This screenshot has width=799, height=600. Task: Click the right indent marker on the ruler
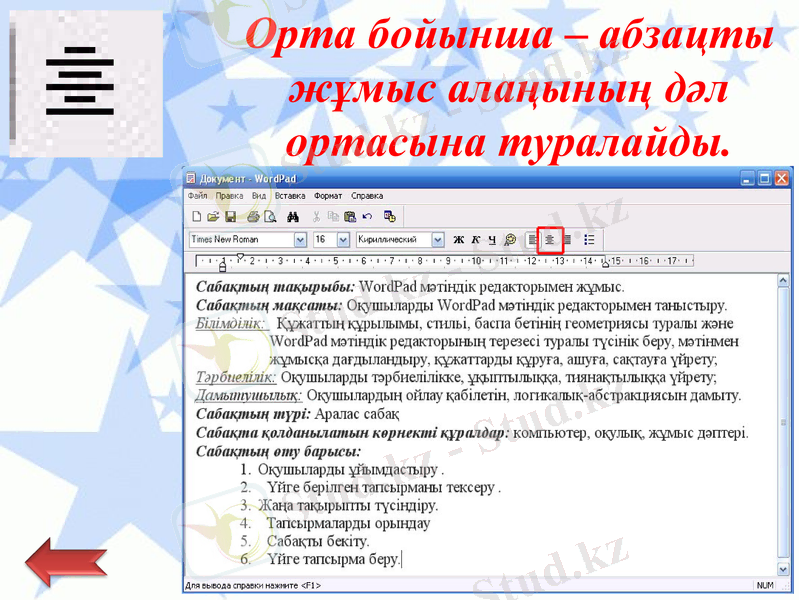[605, 264]
